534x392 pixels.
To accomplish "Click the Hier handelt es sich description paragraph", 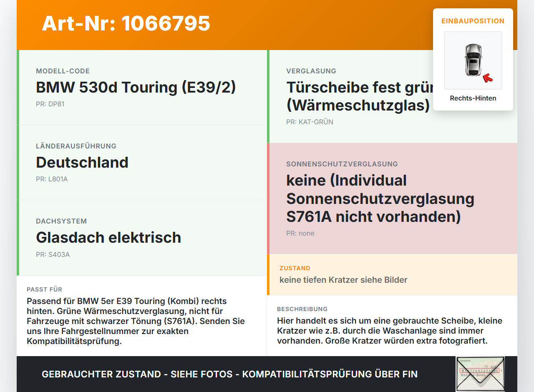I will [390, 331].
